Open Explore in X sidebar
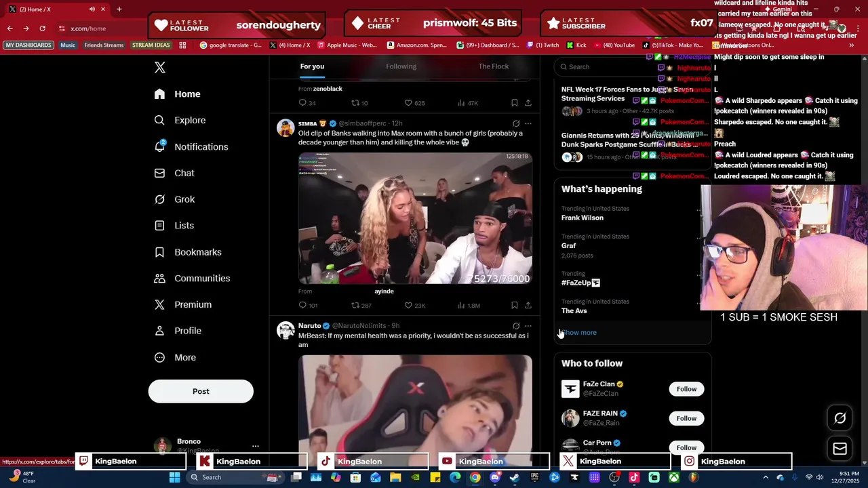The width and height of the screenshot is (868, 488). click(x=180, y=121)
